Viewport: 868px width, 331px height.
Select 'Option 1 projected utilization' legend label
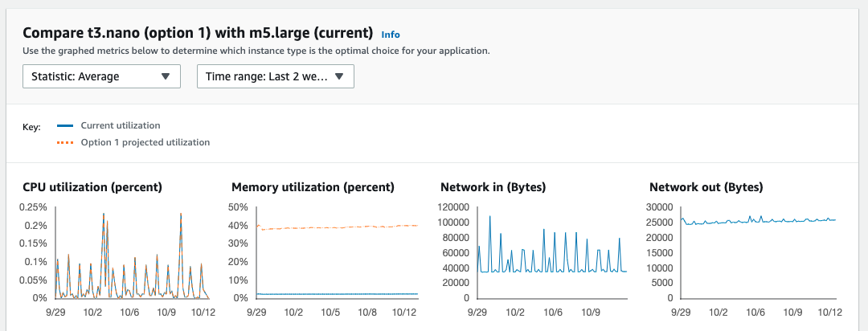click(x=145, y=142)
